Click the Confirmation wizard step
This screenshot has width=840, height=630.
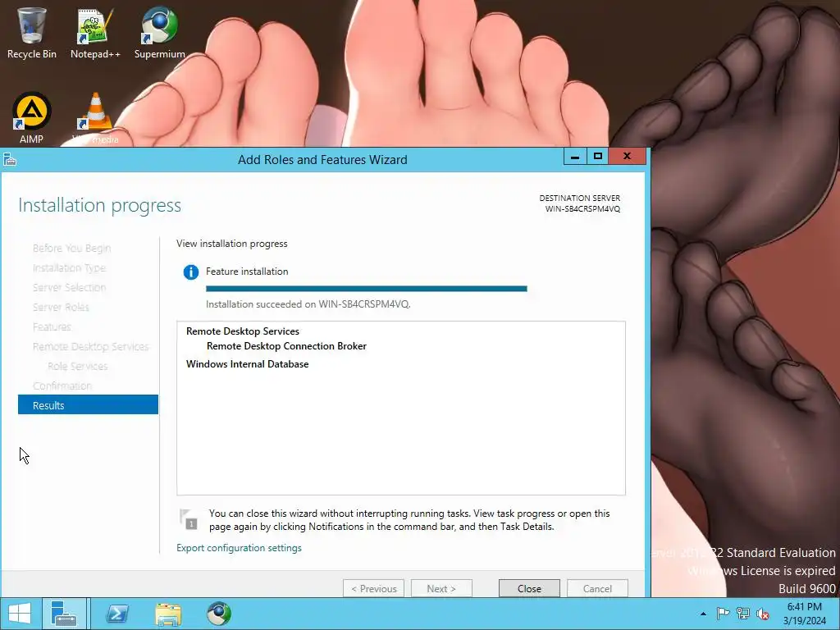tap(62, 386)
